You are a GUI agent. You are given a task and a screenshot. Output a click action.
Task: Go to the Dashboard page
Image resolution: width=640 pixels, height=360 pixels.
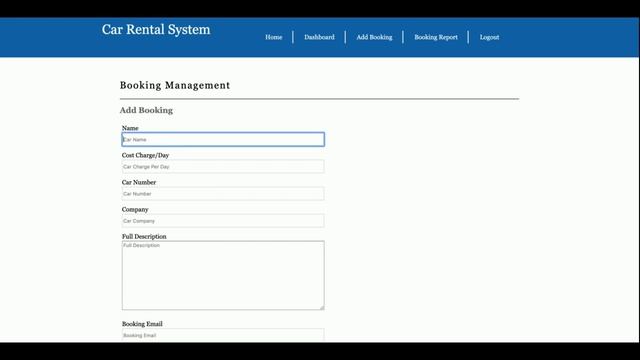coord(319,37)
